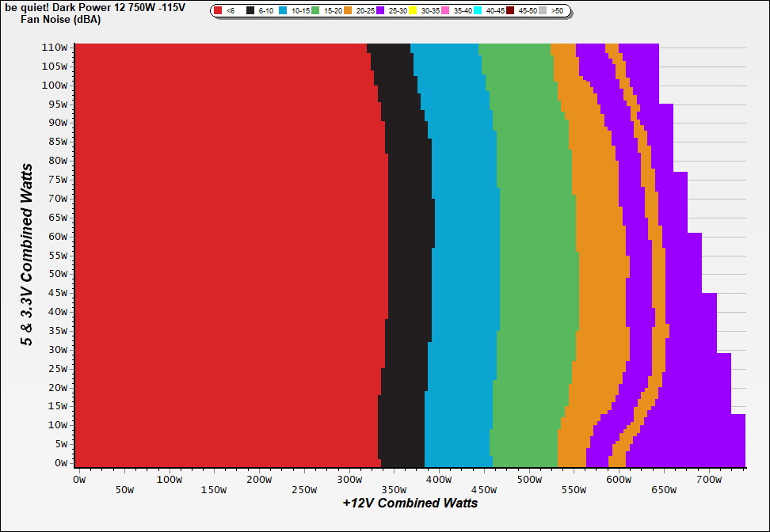770x532 pixels.
Task: Click the '5 & 3.3V Combined Watts' axis title
Action: [27, 255]
